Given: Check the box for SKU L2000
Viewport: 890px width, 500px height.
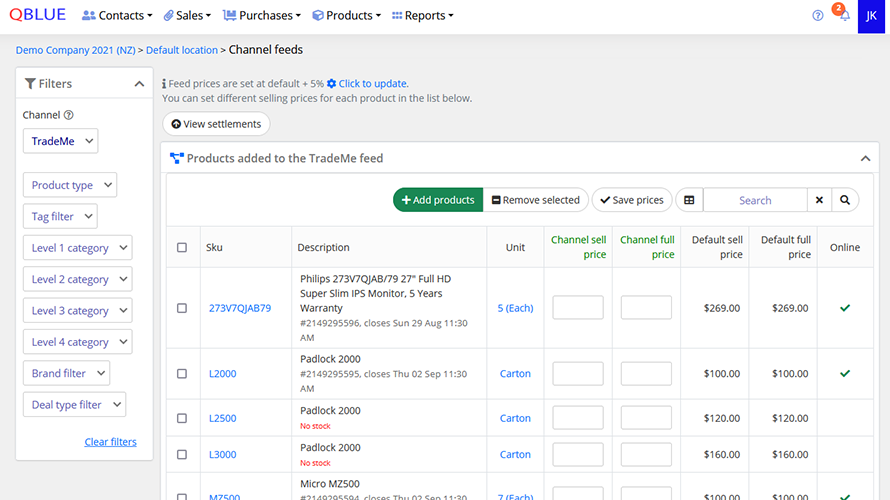Looking at the screenshot, I should (x=182, y=374).
